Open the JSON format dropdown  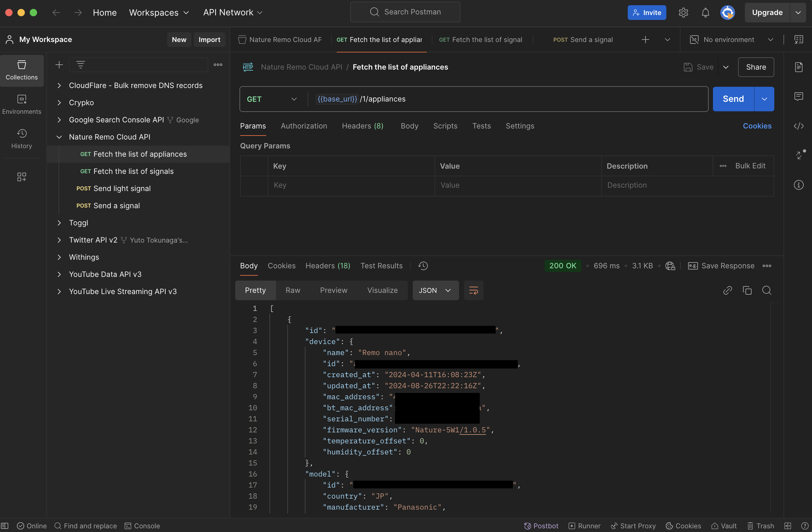click(435, 290)
